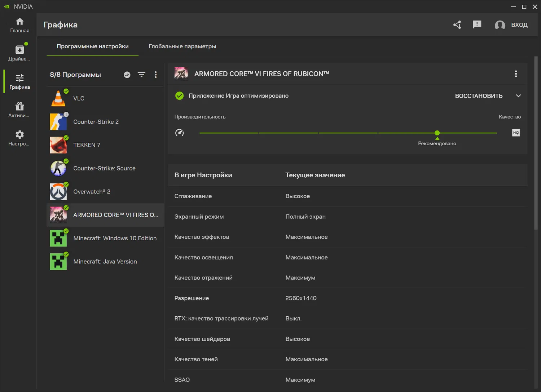The width and height of the screenshot is (541, 392).
Task: Click the recommended slider handle
Action: tap(437, 133)
